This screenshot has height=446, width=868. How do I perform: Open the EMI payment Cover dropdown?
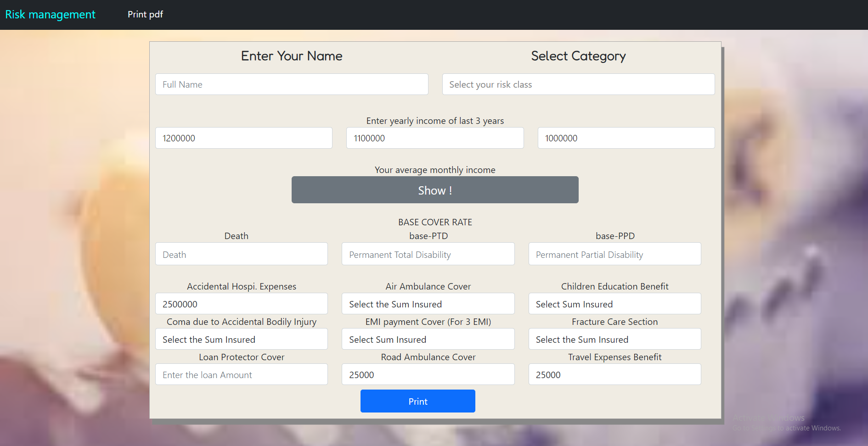(428, 339)
